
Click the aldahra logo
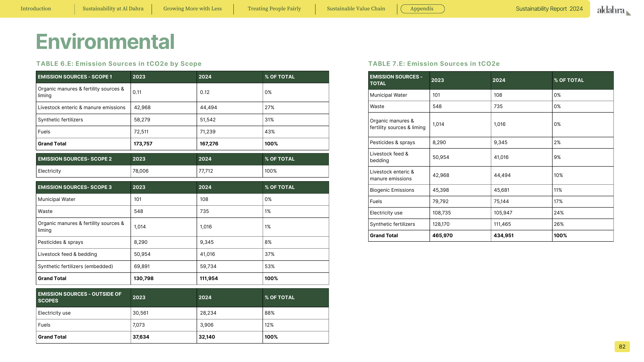click(x=614, y=11)
